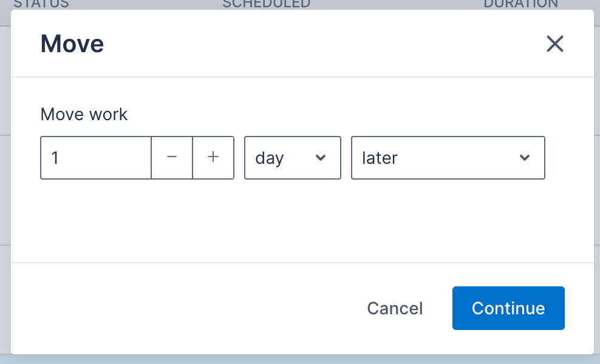Screen dimensions: 600x364
Task: Click the SCHEDULED column header
Action: [266, 4]
